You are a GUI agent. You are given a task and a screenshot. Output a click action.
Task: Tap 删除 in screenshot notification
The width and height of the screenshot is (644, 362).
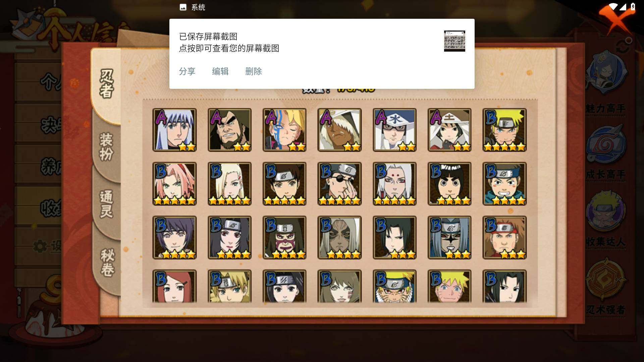point(254,71)
